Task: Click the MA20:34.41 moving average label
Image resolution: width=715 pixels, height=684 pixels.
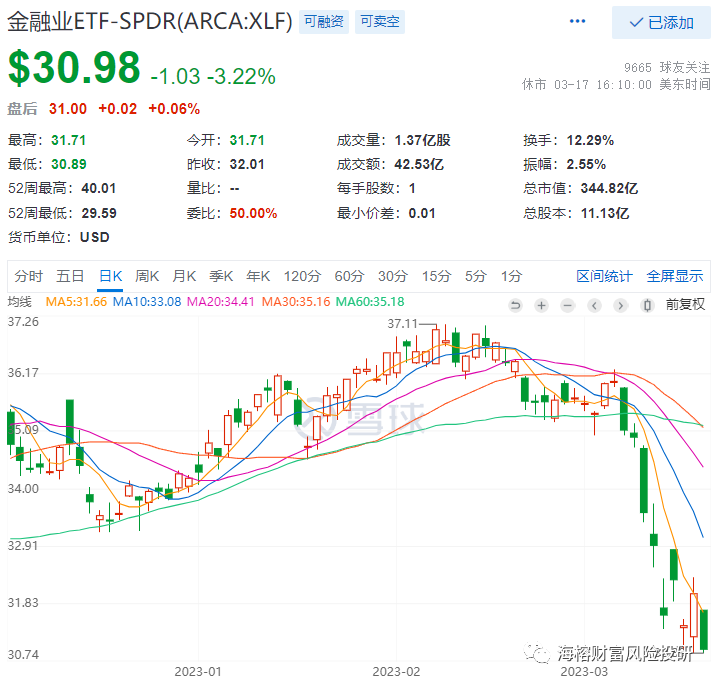Action: [221, 302]
